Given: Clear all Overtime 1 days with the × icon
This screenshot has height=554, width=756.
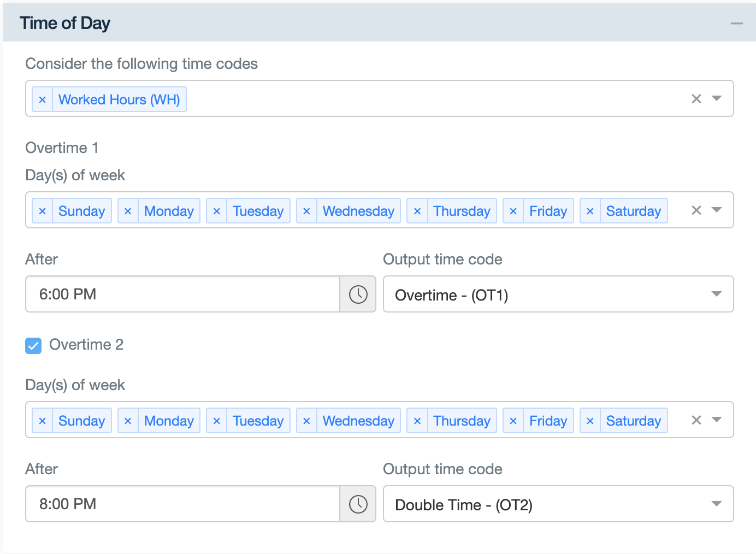Looking at the screenshot, I should [696, 210].
